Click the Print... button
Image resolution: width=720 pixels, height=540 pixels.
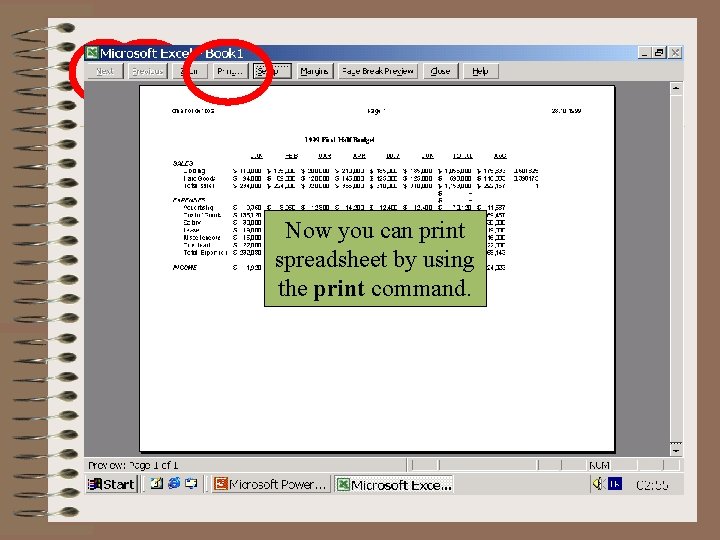(230, 71)
